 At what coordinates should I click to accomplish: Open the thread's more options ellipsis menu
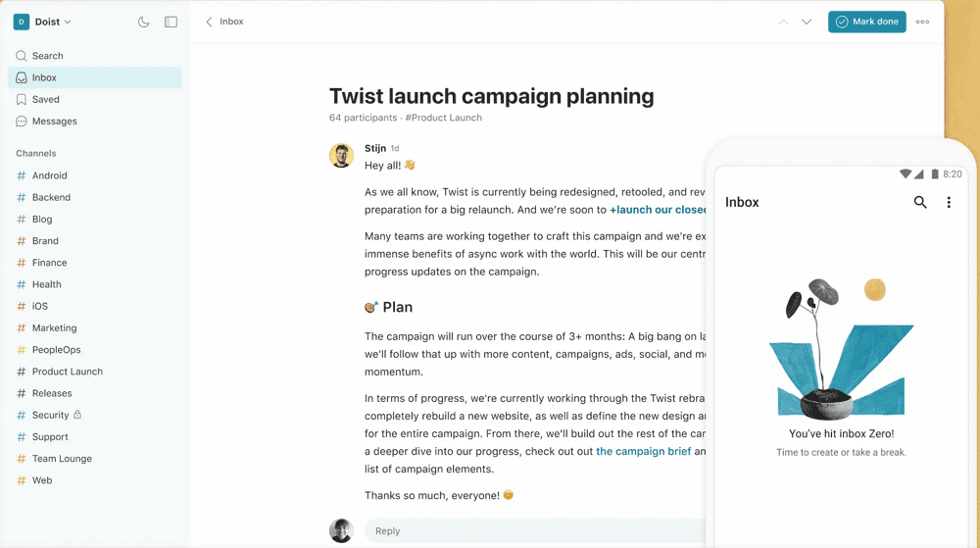(922, 22)
